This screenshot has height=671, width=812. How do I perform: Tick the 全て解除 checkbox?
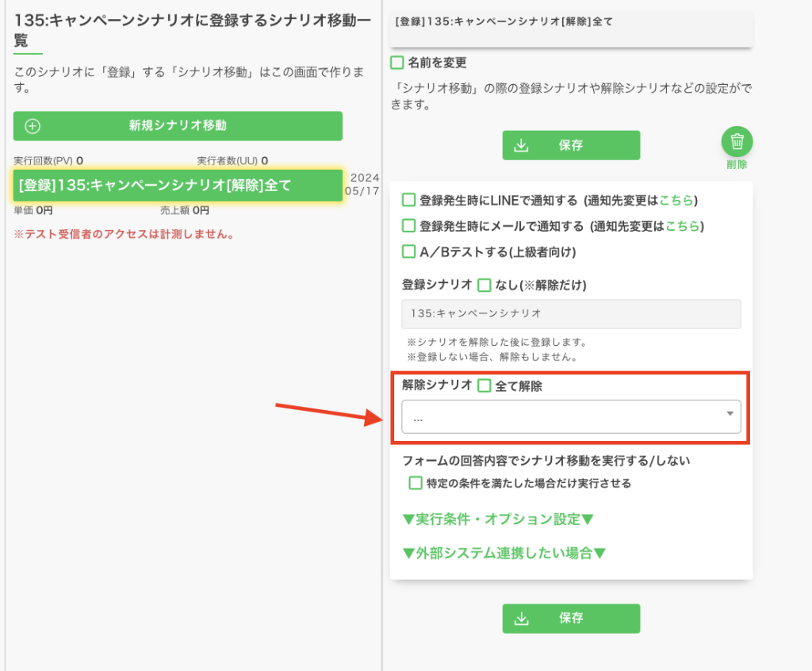(x=485, y=386)
